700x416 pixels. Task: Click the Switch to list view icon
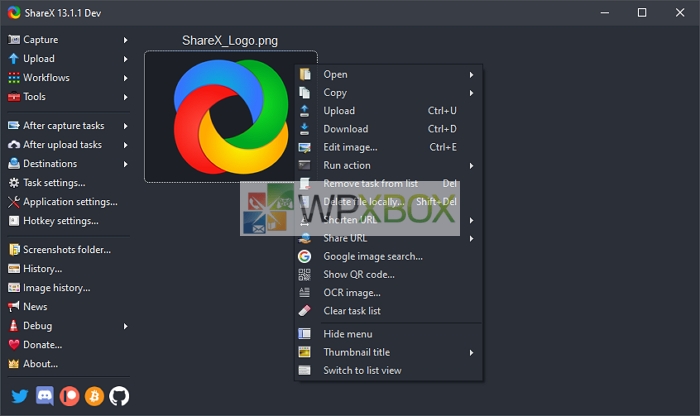[304, 370]
